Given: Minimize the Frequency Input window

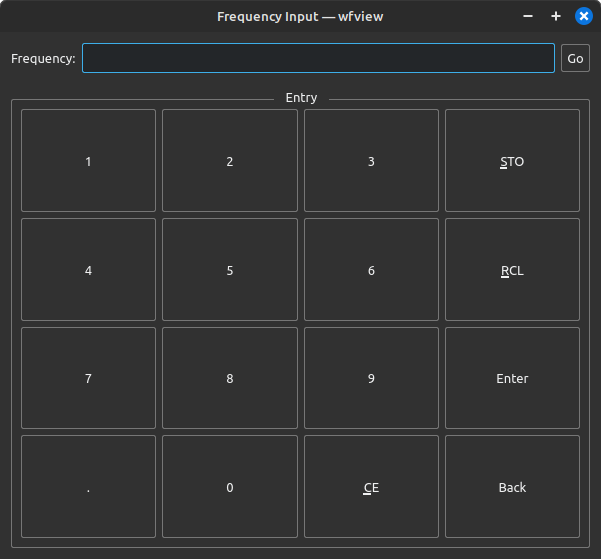Looking at the screenshot, I should [528, 16].
